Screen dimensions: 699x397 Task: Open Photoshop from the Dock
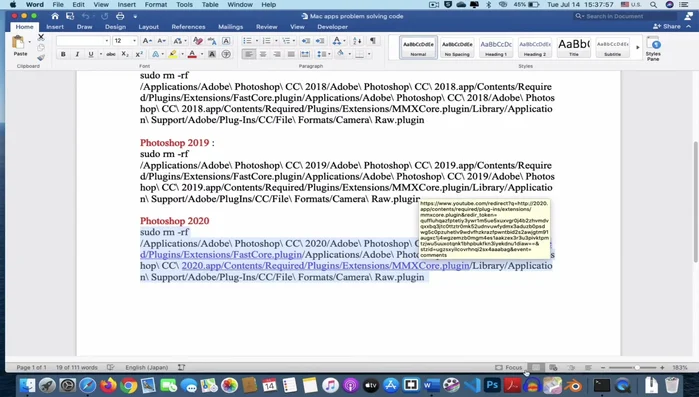click(492, 385)
